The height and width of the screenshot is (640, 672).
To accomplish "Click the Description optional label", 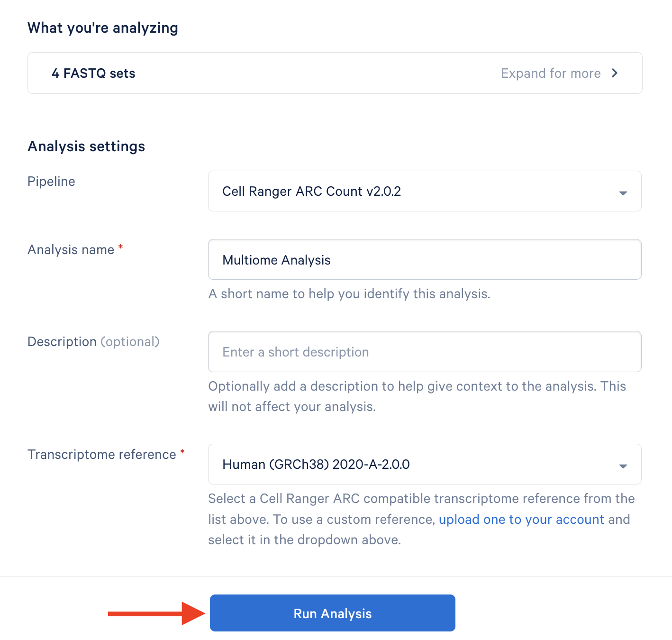I will [93, 341].
